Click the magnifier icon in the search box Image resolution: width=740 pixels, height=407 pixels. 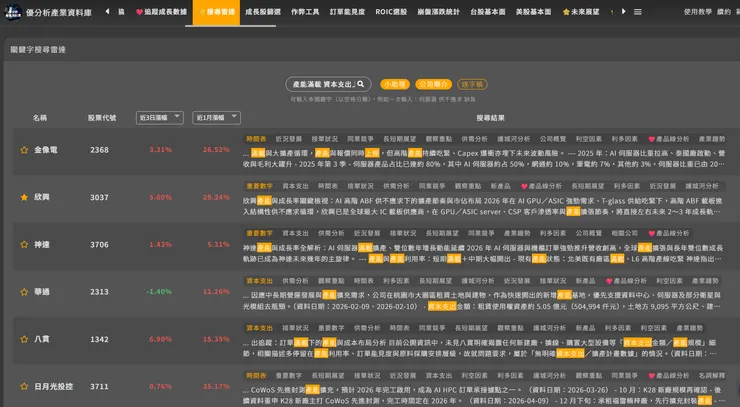[x=361, y=84]
